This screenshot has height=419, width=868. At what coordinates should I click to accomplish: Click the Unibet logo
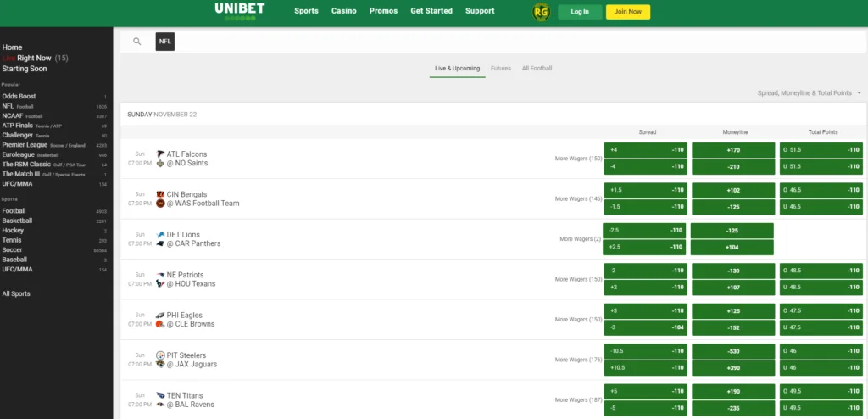pos(240,12)
